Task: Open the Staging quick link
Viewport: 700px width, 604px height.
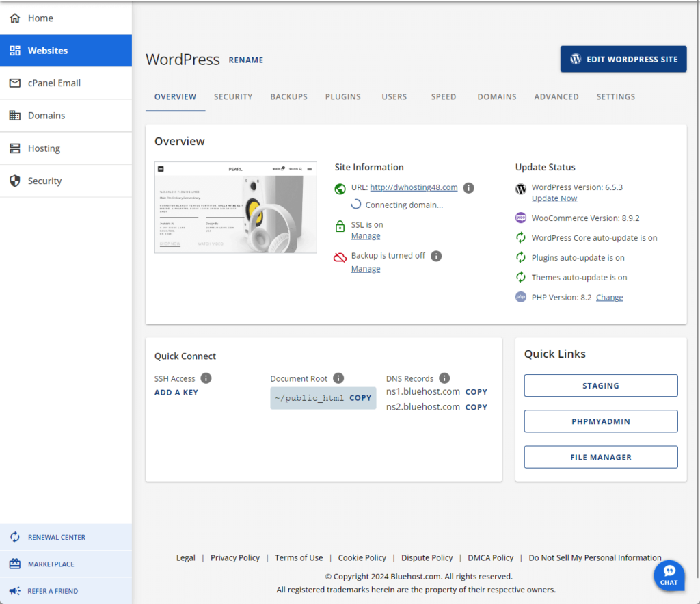Action: [x=601, y=386]
